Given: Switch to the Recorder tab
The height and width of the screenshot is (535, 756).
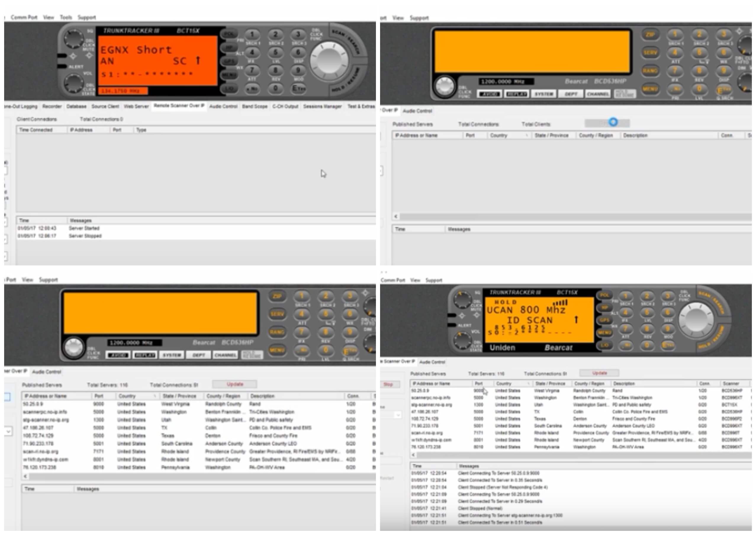Looking at the screenshot, I should point(52,106).
